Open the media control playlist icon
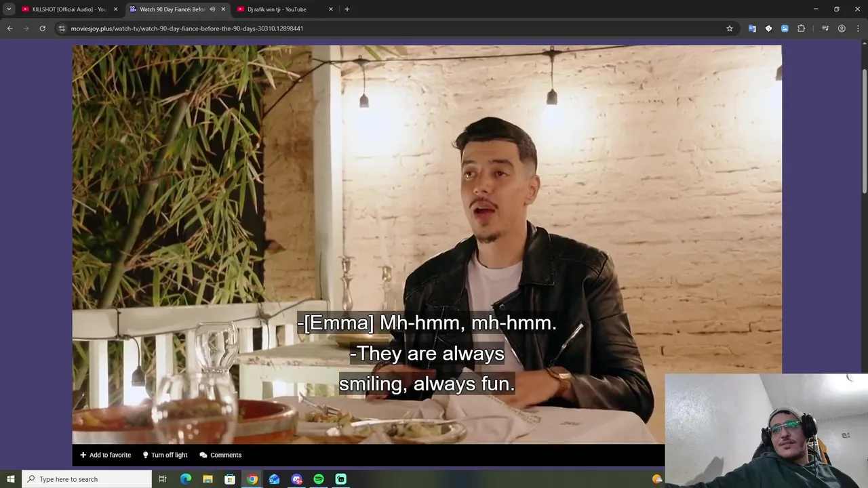The height and width of the screenshot is (488, 868). tap(825, 28)
